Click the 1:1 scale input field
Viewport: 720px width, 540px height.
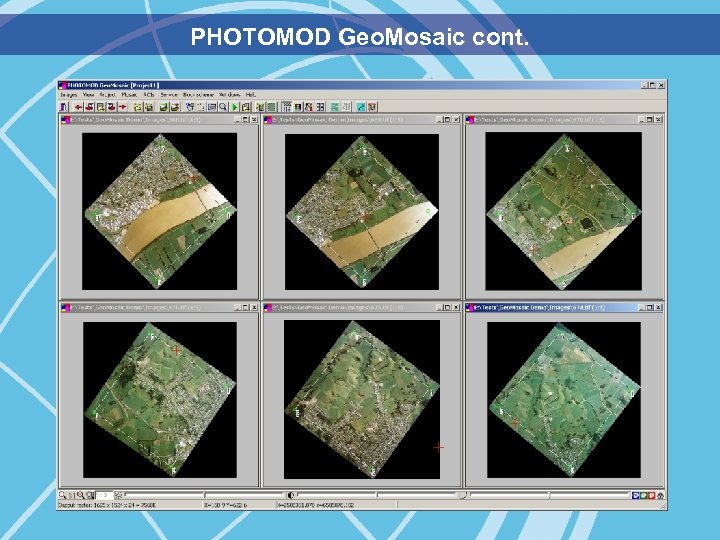click(x=105, y=495)
